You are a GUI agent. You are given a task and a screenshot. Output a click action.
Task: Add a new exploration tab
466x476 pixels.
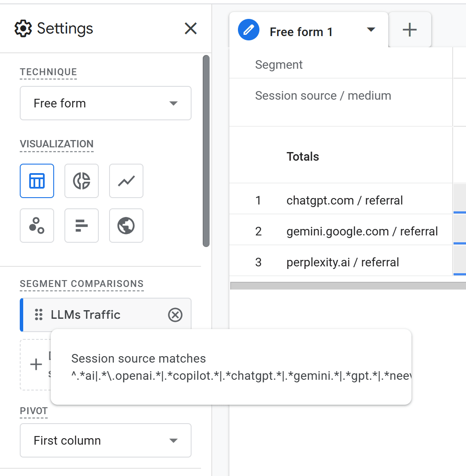click(410, 30)
